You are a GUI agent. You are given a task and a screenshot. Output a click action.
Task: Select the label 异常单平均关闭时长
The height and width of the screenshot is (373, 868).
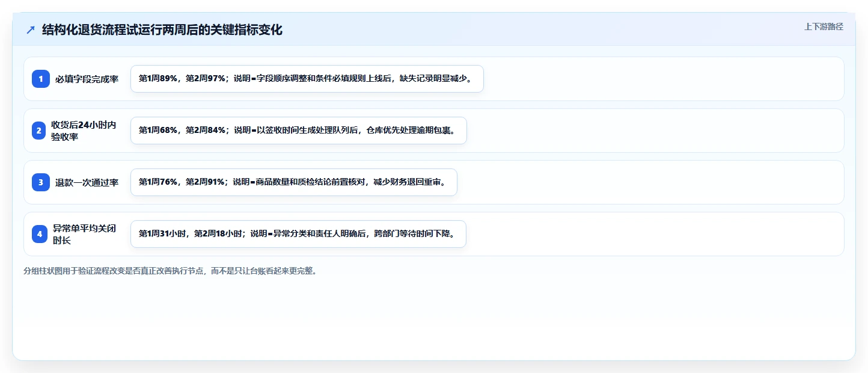click(84, 234)
